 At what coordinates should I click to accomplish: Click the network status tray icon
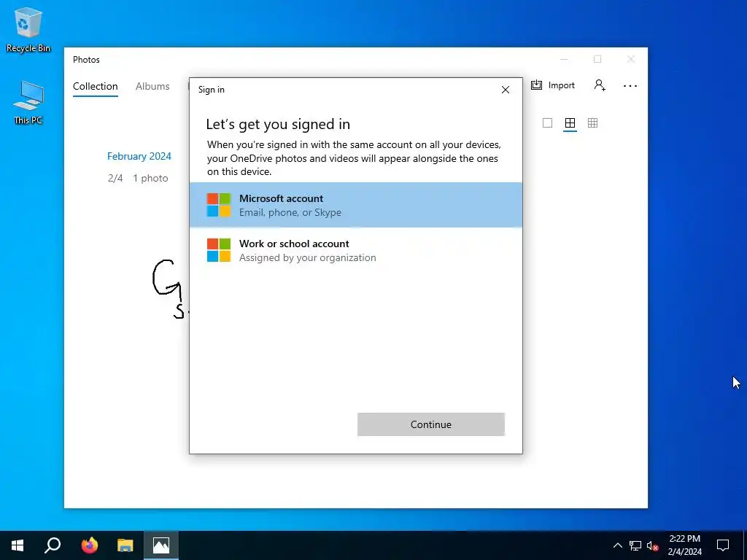point(635,545)
